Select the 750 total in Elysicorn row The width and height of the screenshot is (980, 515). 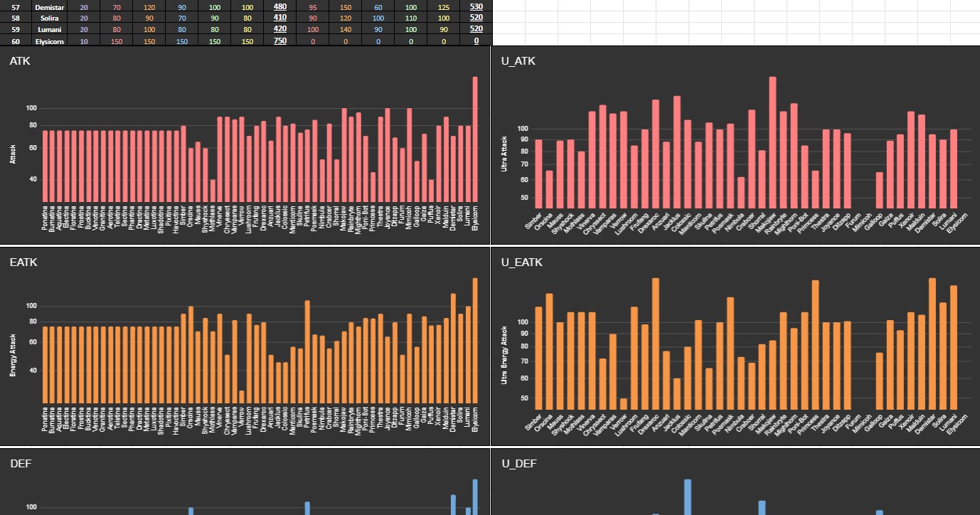click(x=280, y=41)
